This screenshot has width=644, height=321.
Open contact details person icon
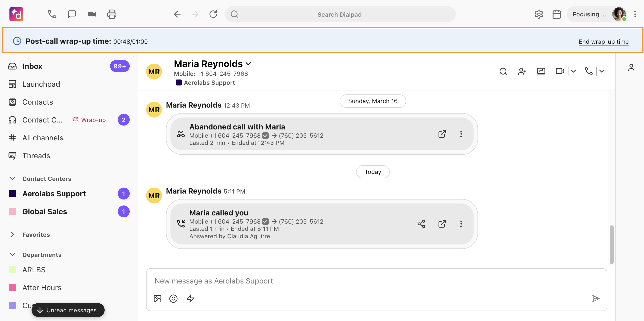(631, 68)
